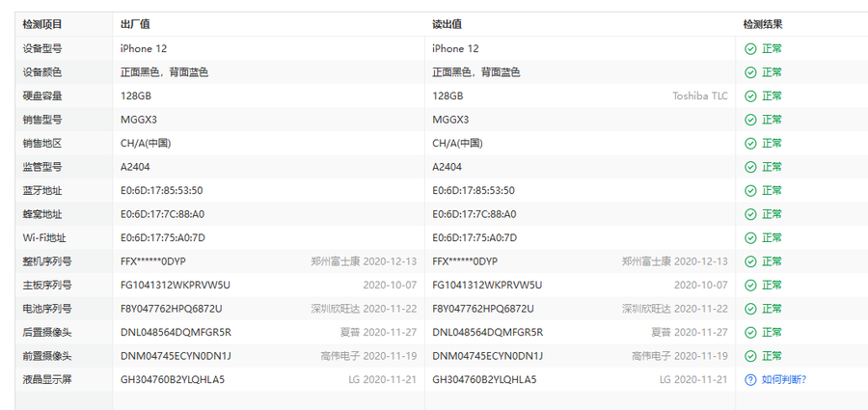
Task: Select the 设备颜色 row label
Action: point(42,72)
